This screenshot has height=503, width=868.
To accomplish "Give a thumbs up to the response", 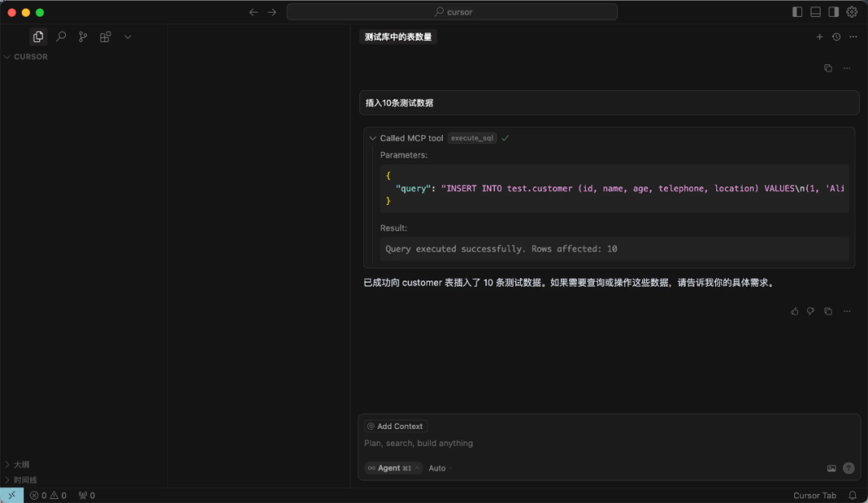I will click(794, 311).
